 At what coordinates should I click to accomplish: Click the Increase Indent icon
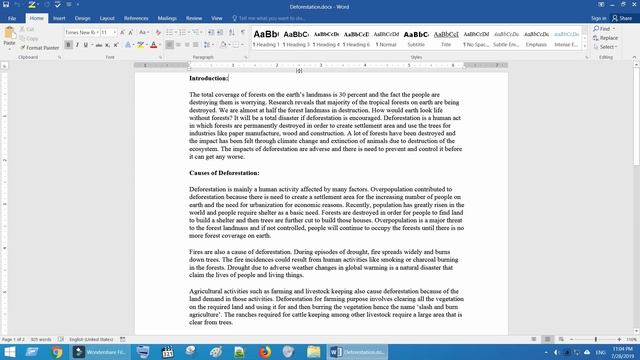point(220,32)
